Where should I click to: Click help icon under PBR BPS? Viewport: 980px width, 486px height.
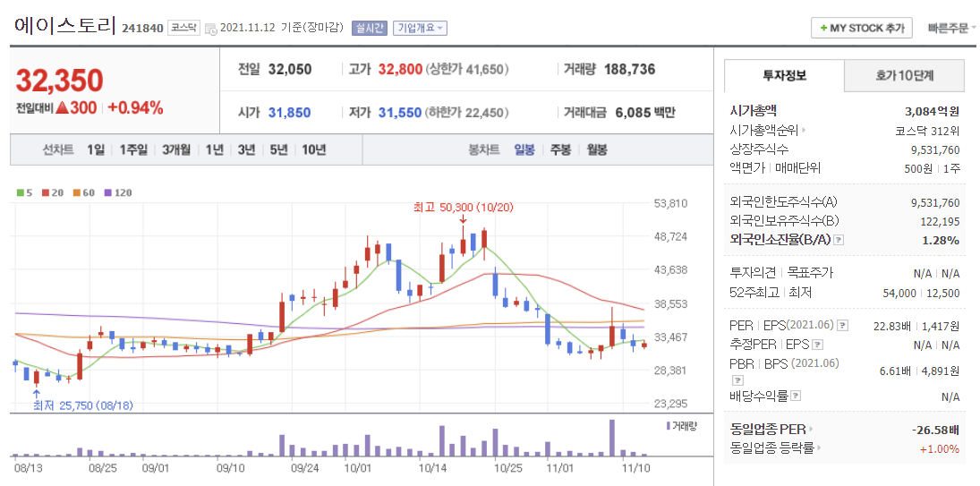tap(737, 379)
